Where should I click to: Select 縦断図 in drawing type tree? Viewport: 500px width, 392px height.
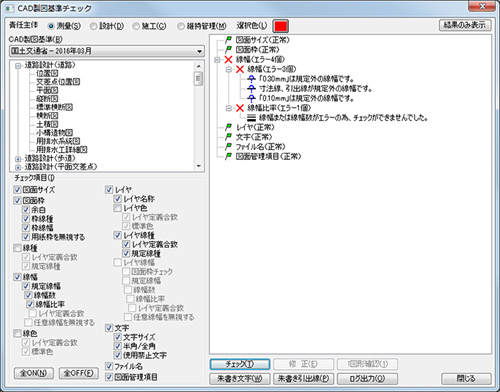(47, 99)
